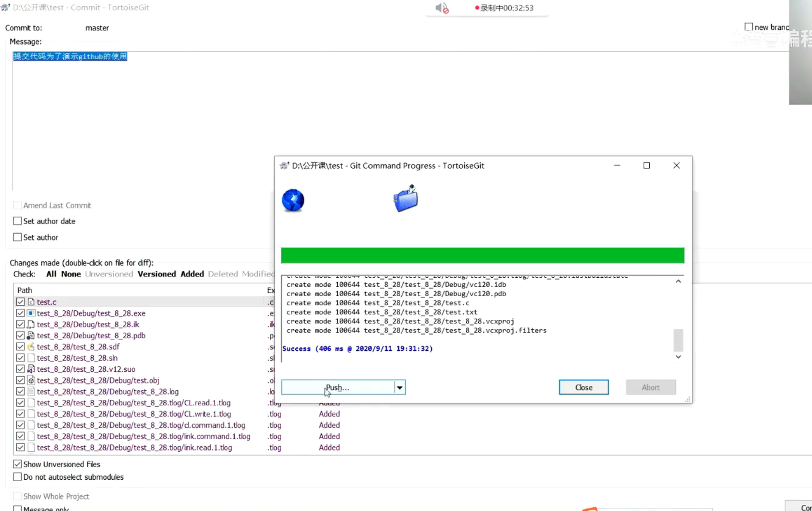Click the executable icon beside test_8_28.exe

pyautogui.click(x=31, y=313)
